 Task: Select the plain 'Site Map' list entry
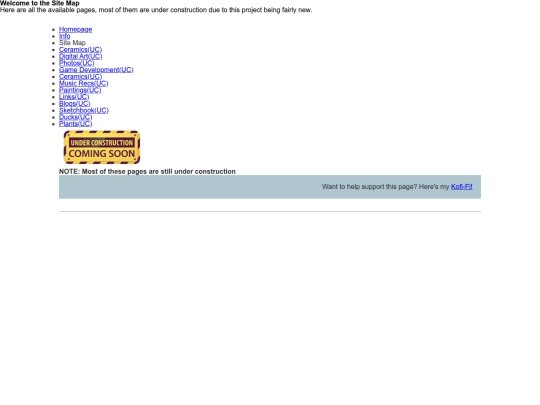[72, 43]
